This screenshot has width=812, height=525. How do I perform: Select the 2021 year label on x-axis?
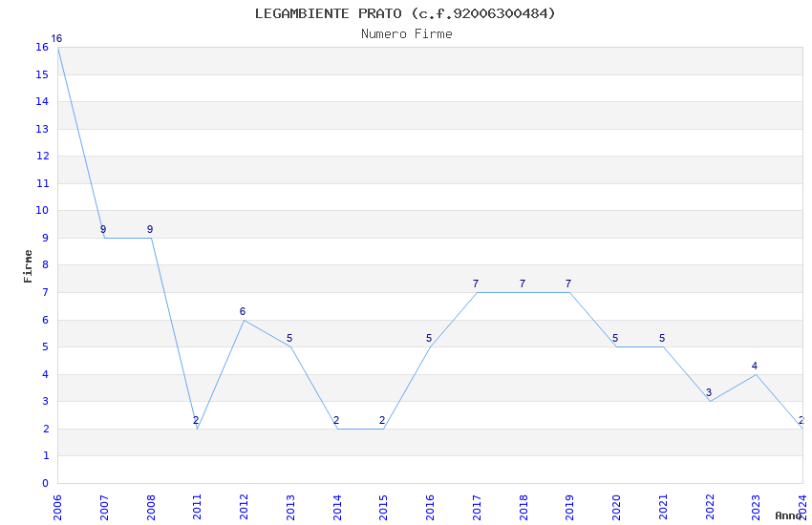(663, 508)
